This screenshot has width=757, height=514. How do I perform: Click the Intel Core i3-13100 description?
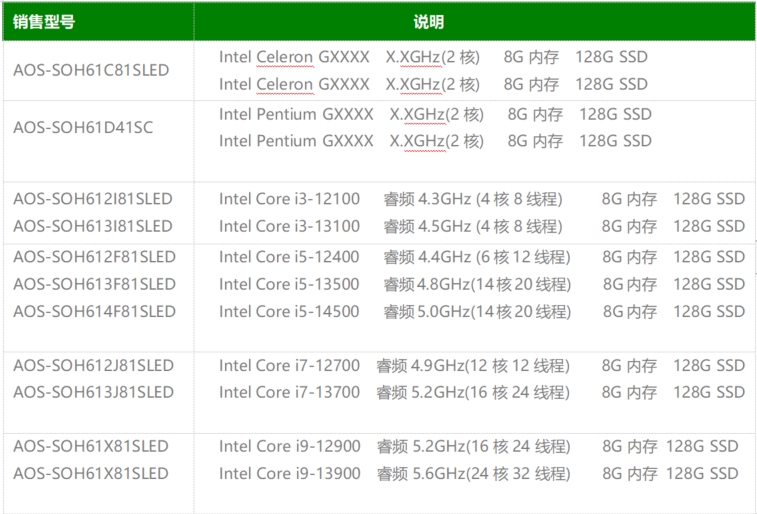click(289, 226)
